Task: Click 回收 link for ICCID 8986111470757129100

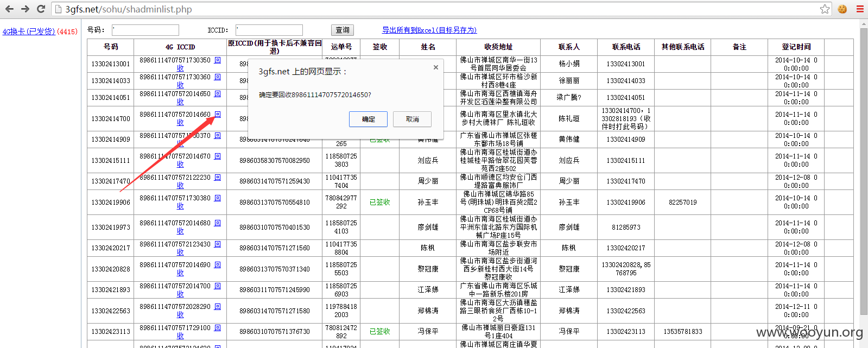Action: pyautogui.click(x=217, y=328)
